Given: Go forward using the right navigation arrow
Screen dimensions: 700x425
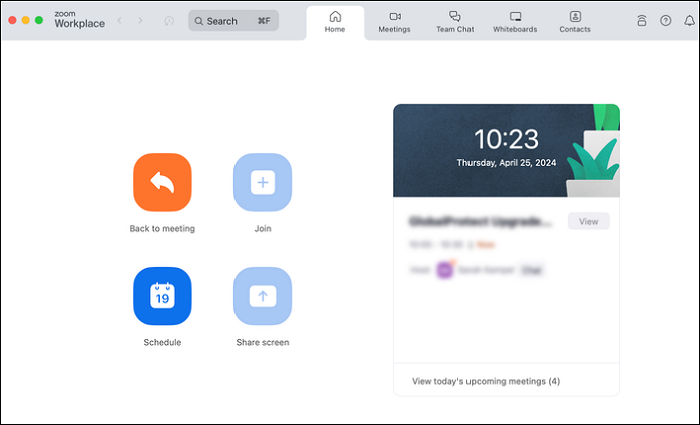Looking at the screenshot, I should tap(140, 20).
